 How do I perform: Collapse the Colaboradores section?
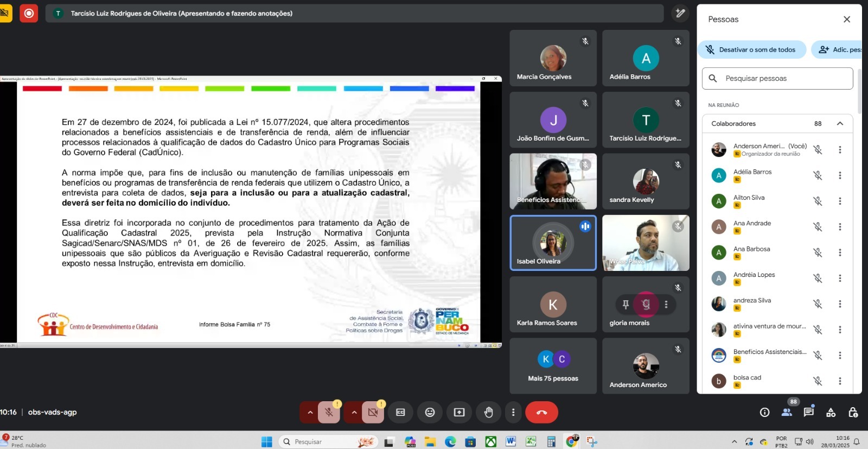click(840, 124)
